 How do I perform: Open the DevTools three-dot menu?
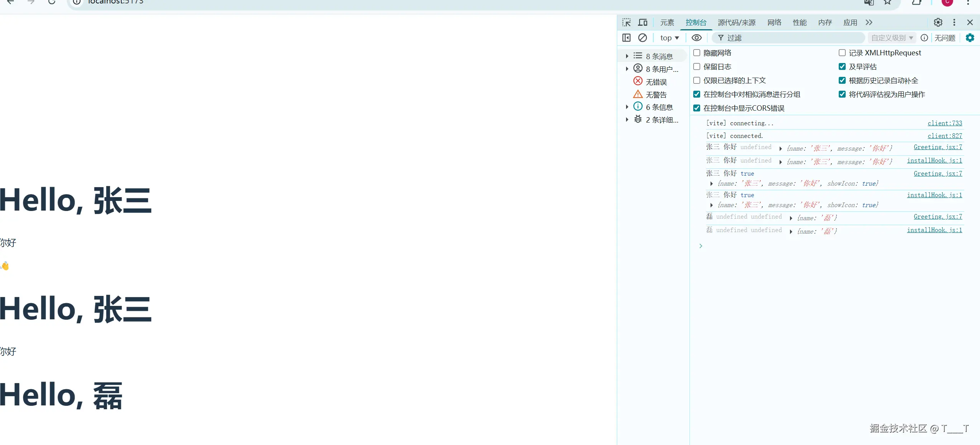pos(954,23)
